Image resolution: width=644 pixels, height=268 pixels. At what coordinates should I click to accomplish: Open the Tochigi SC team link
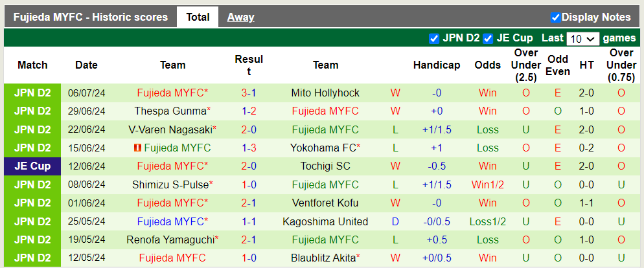[325, 166]
